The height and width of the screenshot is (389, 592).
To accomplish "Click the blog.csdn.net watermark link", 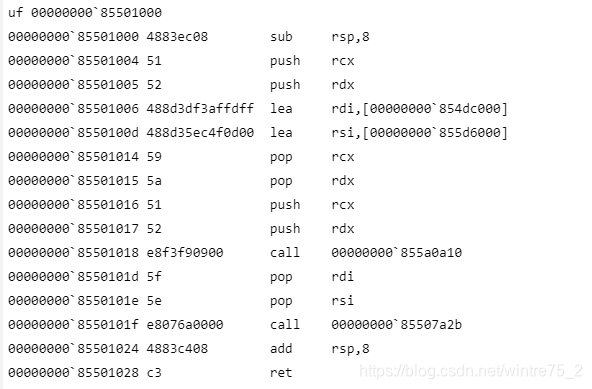I will (x=471, y=371).
